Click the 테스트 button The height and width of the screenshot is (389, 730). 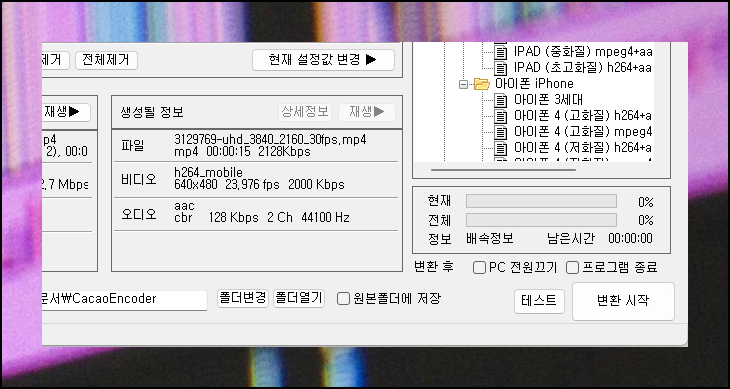[539, 301]
